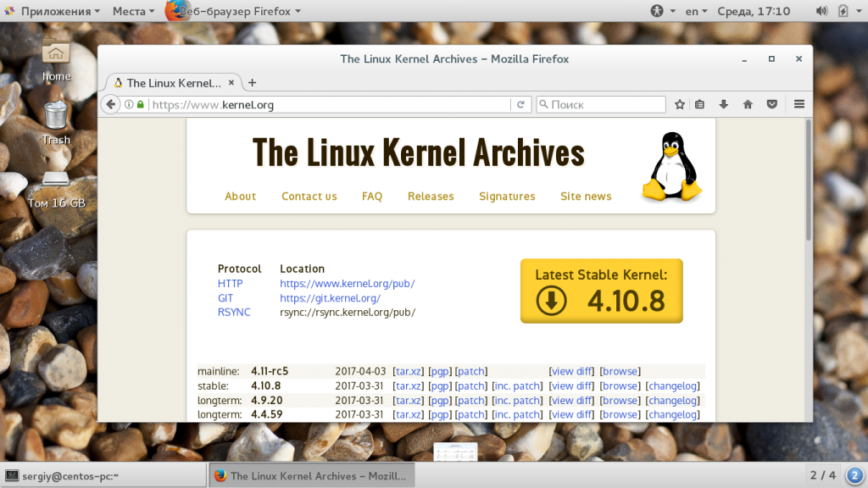Click the search magnifier icon in Поиск box

[x=543, y=104]
